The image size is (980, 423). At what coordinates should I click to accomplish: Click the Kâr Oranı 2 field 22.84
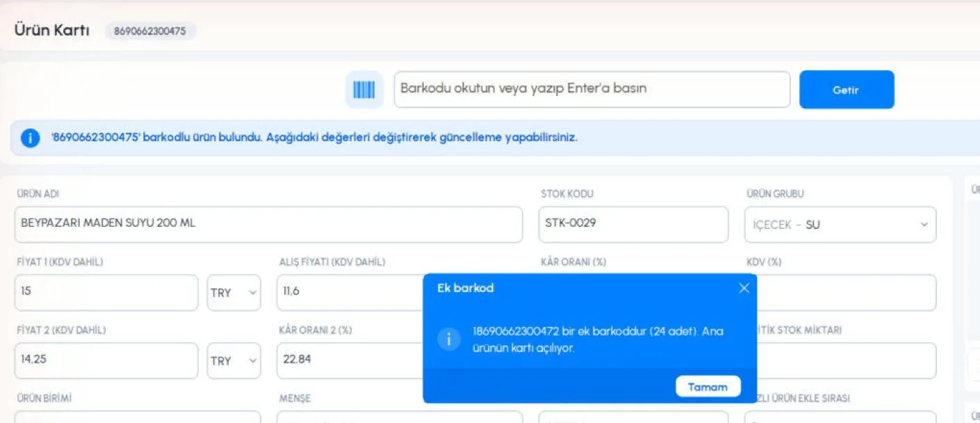click(350, 360)
